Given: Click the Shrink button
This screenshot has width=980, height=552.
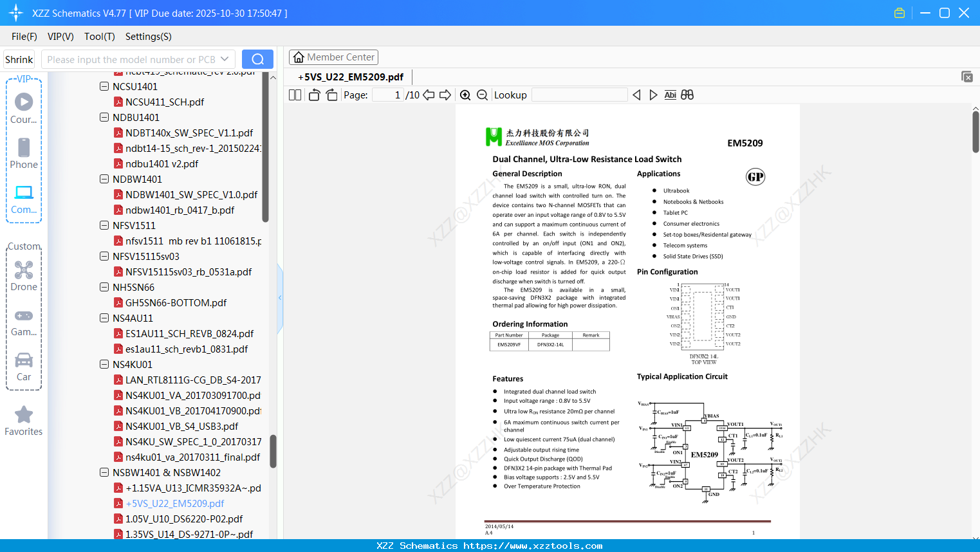Looking at the screenshot, I should [x=19, y=59].
